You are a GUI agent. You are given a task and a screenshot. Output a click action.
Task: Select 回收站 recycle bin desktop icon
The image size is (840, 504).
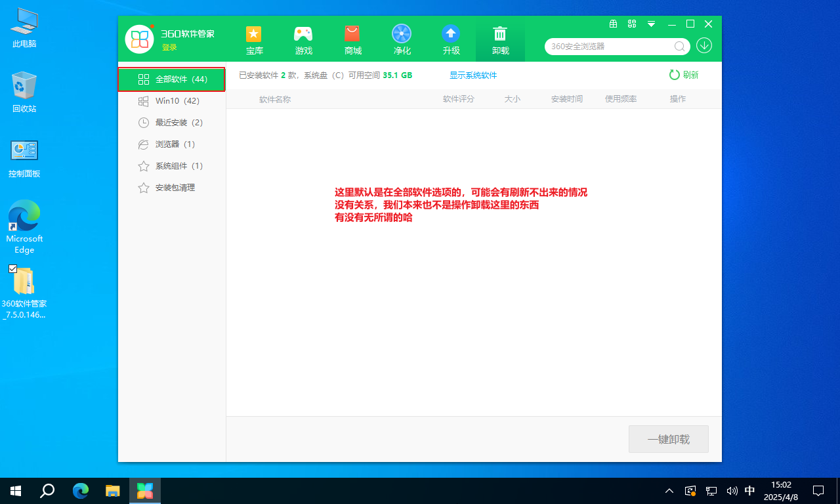click(x=24, y=93)
